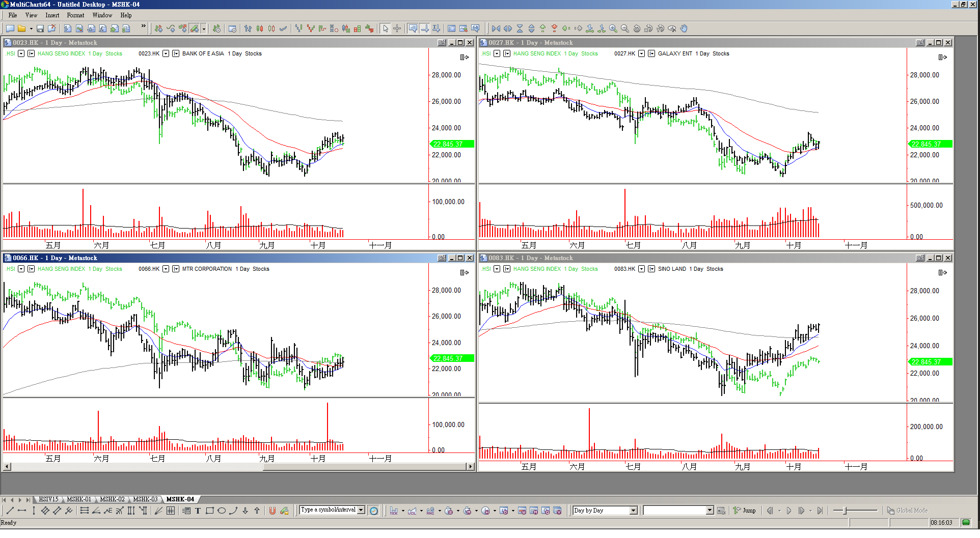Select the crosshair pointer tool
The image size is (980, 538).
397,29
